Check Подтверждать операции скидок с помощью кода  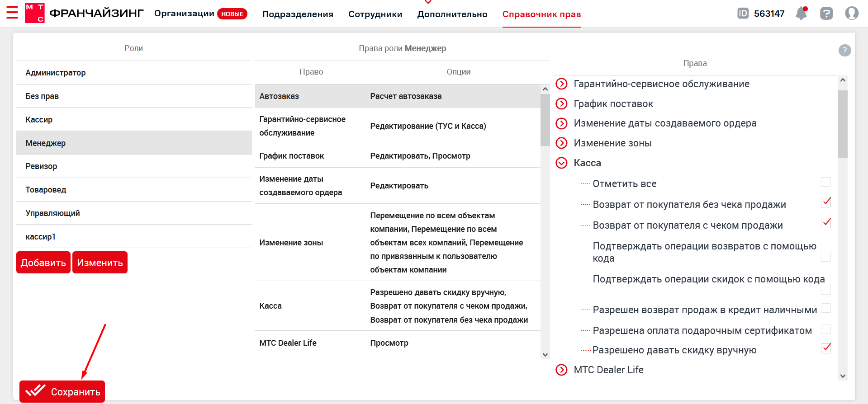826,290
